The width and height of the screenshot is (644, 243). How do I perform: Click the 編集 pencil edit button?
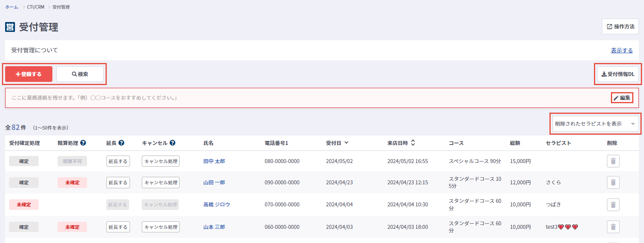[622, 98]
